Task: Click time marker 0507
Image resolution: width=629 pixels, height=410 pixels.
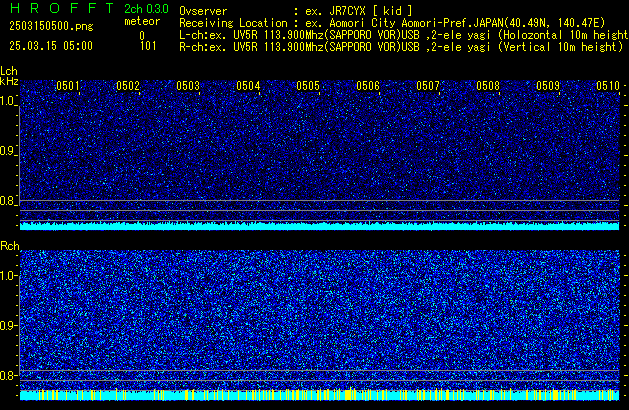Action: tap(428, 86)
